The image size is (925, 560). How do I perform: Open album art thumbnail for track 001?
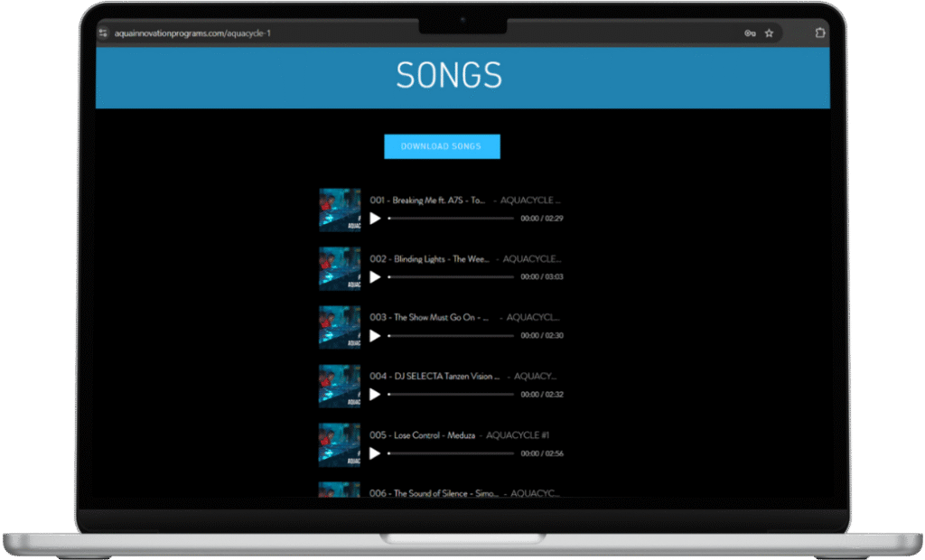coord(340,210)
